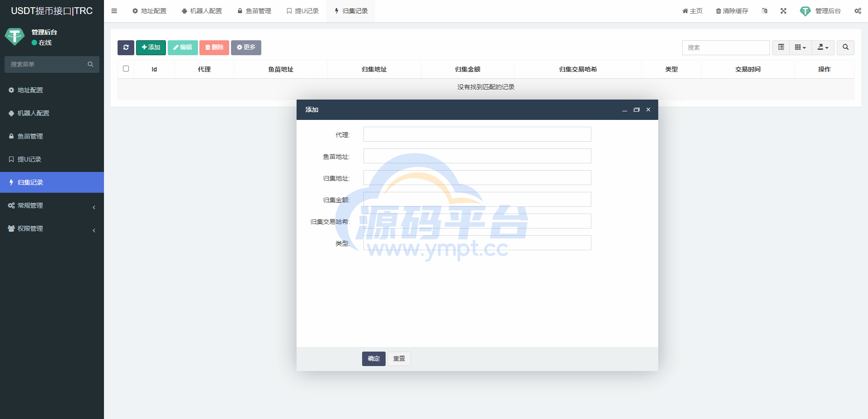Click the 编辑 edit button
The height and width of the screenshot is (419, 868).
[x=183, y=48]
